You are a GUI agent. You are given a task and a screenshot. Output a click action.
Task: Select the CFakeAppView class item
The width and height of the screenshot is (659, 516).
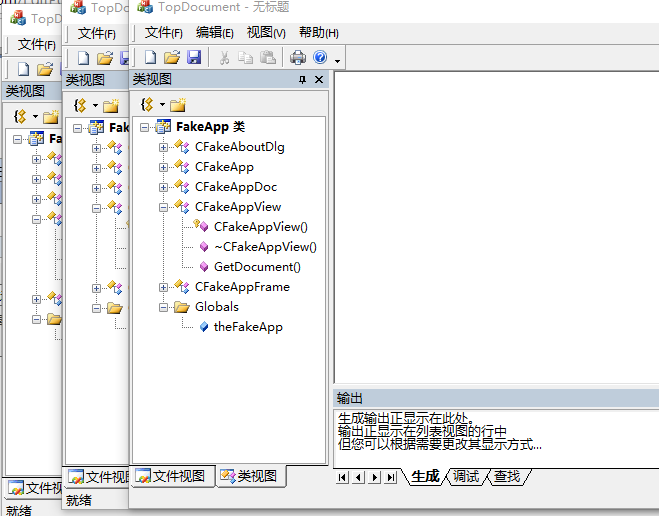(238, 207)
